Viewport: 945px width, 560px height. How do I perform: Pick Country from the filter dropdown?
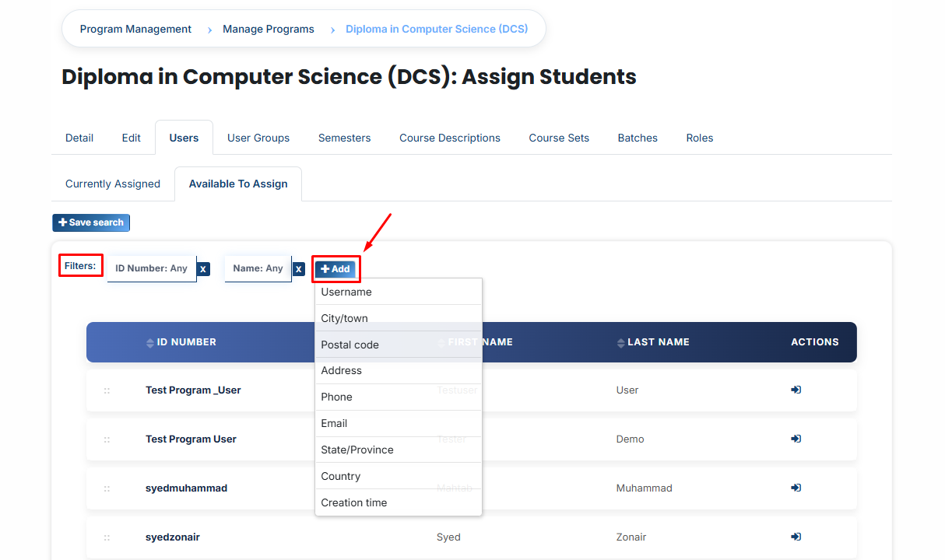399,476
